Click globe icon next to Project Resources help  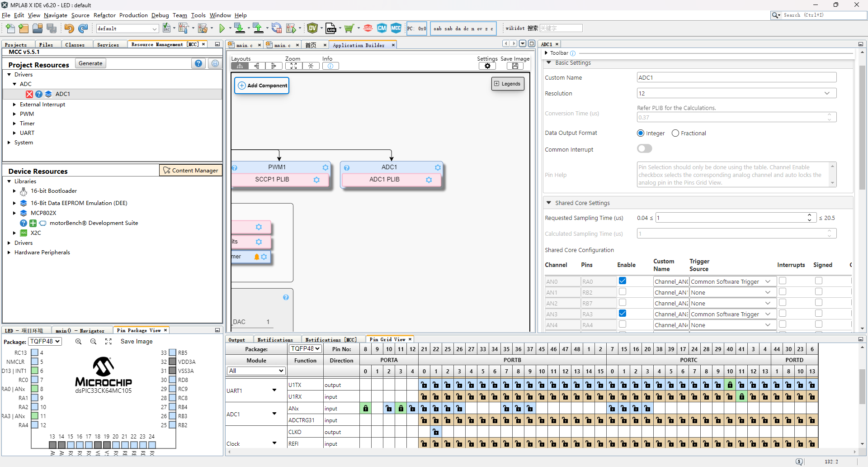(215, 63)
